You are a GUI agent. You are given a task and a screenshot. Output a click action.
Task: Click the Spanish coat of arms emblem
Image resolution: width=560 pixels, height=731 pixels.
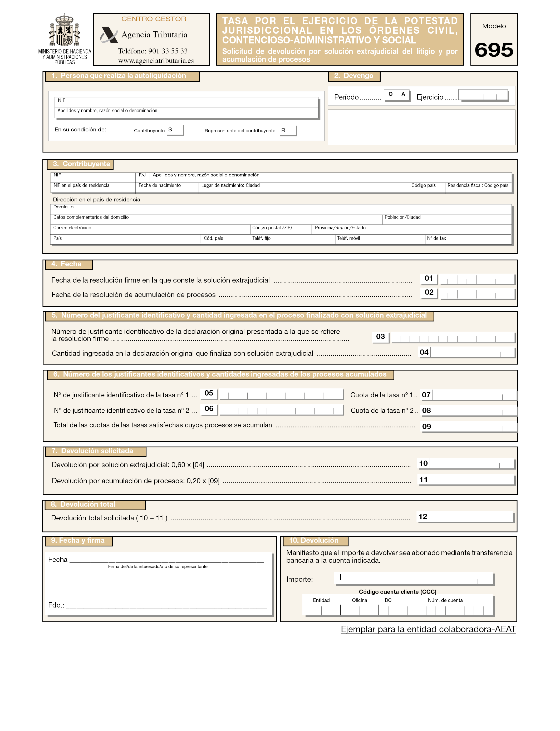click(x=64, y=30)
